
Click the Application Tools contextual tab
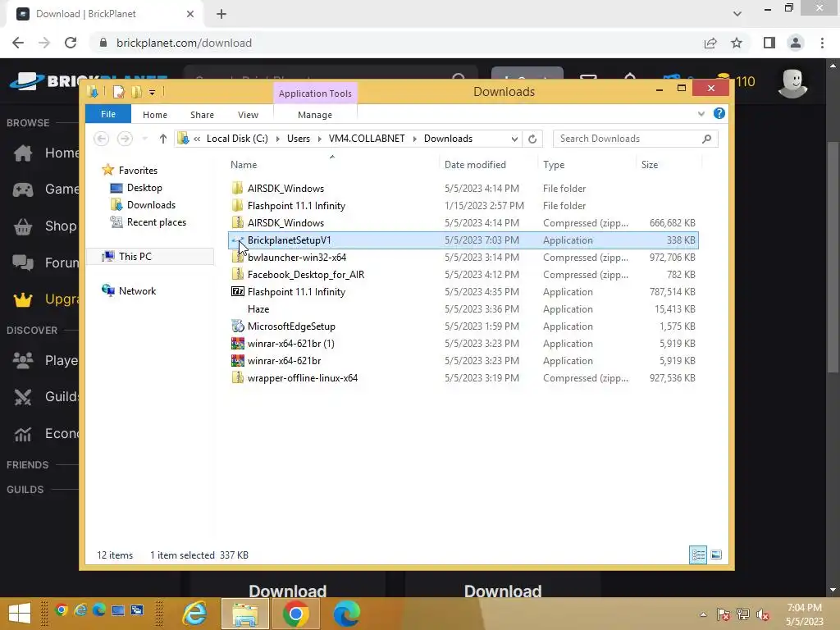[315, 94]
